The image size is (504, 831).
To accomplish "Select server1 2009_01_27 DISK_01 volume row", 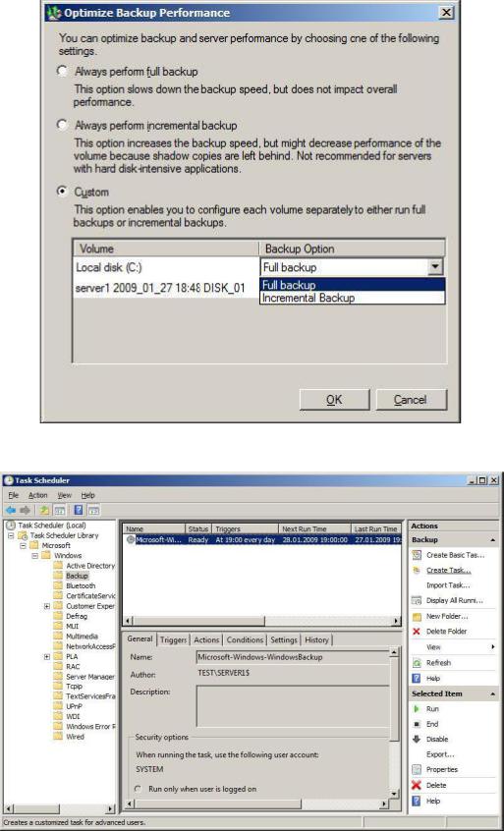I will 165,289.
